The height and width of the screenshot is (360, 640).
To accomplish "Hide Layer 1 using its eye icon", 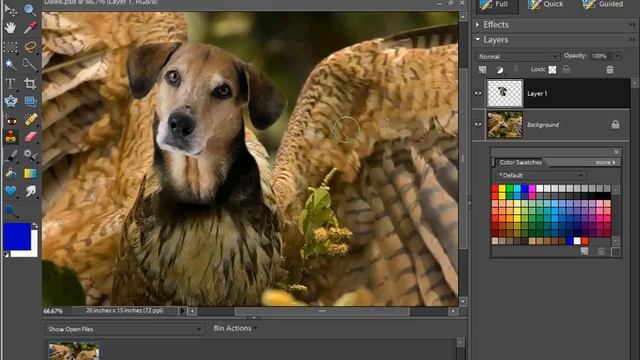I will [478, 93].
